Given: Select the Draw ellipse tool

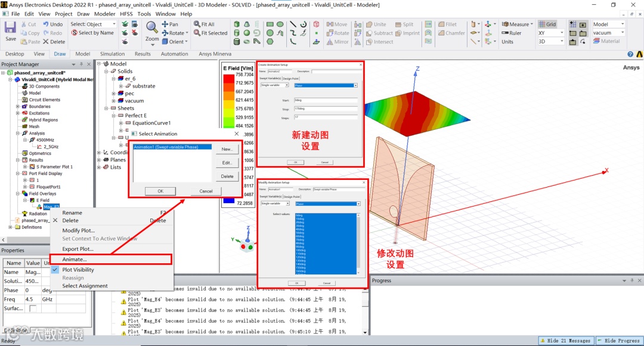Looking at the screenshot, I should [280, 24].
